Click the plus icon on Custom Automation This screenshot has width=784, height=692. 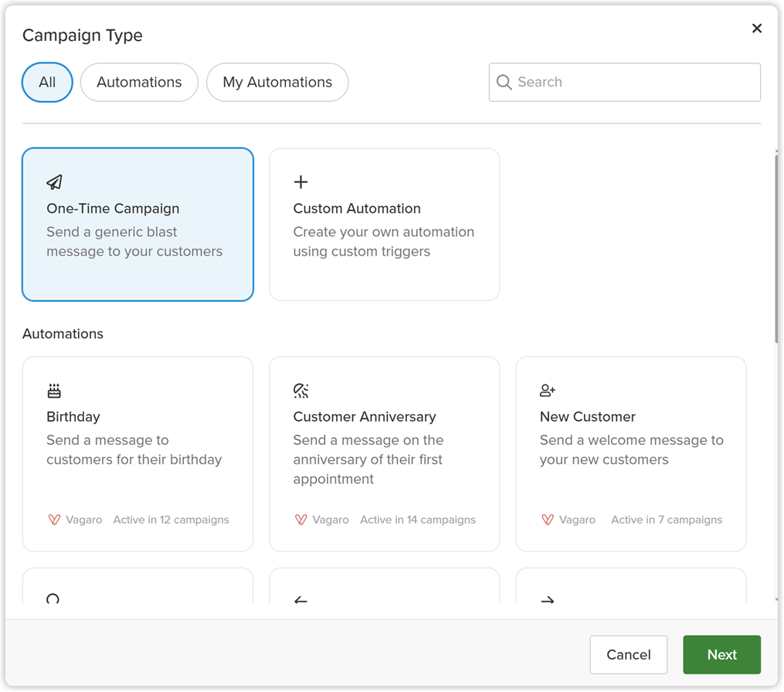(x=300, y=182)
